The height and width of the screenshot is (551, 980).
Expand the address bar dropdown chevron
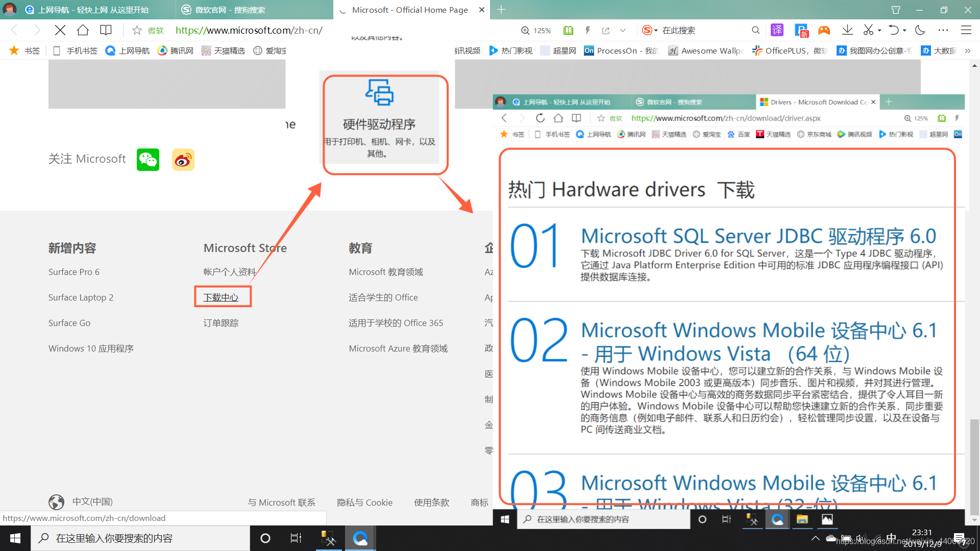[623, 31]
